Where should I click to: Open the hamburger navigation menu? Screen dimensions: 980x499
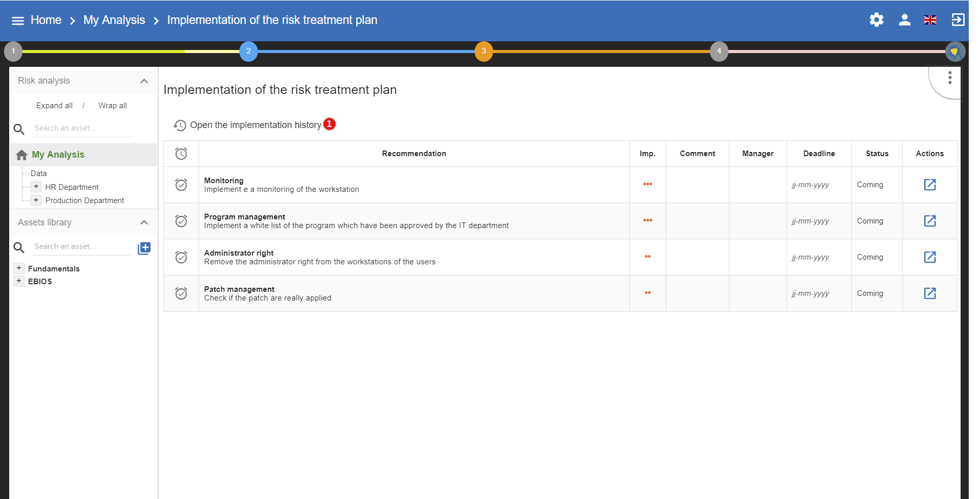pos(18,20)
